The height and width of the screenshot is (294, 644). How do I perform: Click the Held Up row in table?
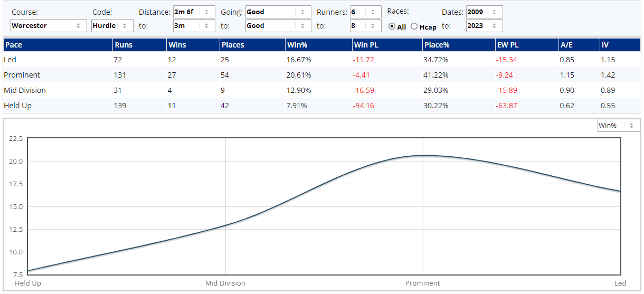[18, 106]
